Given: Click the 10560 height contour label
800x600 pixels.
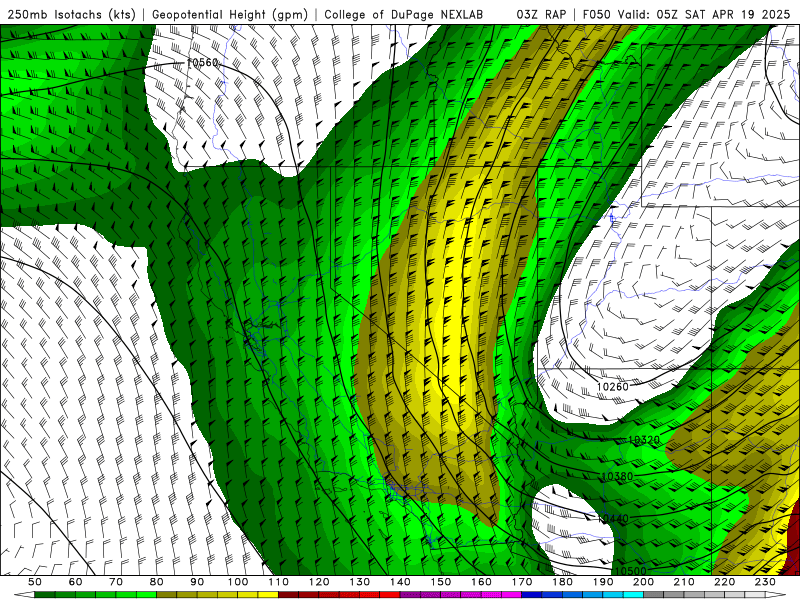Looking at the screenshot, I should 203,63.
